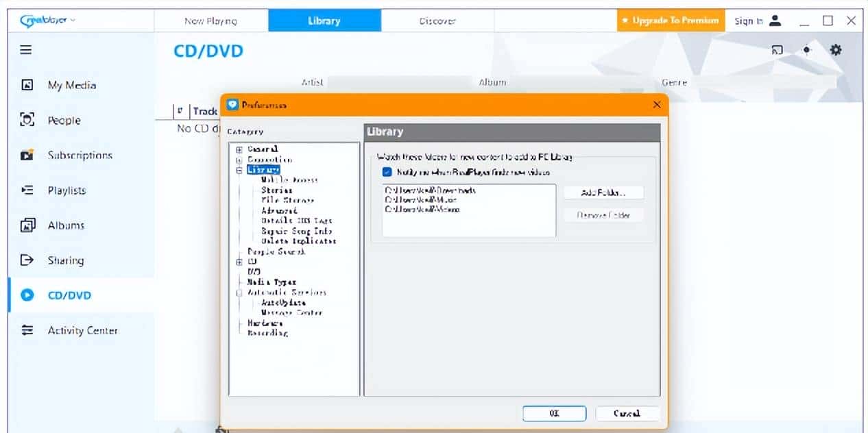Open the hamburger menu in the sidebar
The height and width of the screenshot is (433, 868).
[26, 50]
